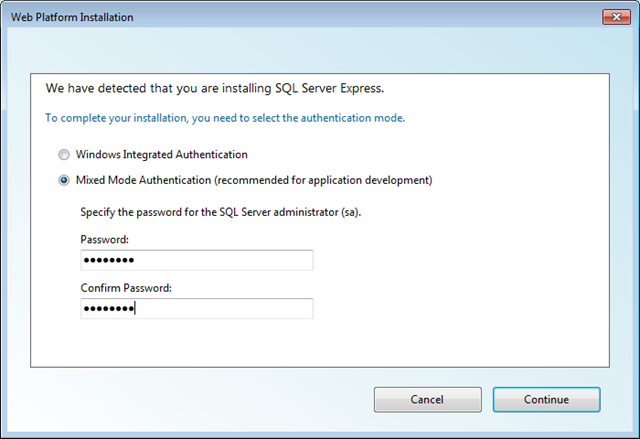Focus the Confirm Password input field
Image resolution: width=640 pixels, height=439 pixels.
click(x=197, y=308)
